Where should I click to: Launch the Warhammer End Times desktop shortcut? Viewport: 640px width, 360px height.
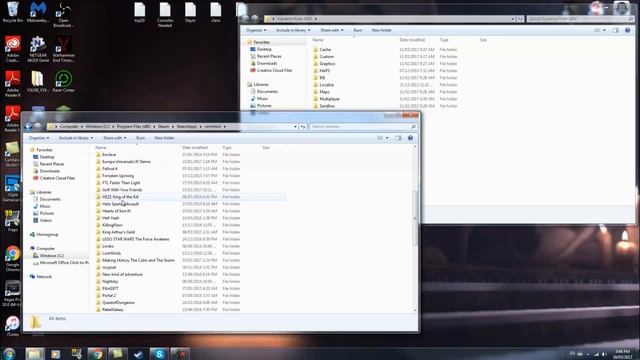tap(63, 49)
